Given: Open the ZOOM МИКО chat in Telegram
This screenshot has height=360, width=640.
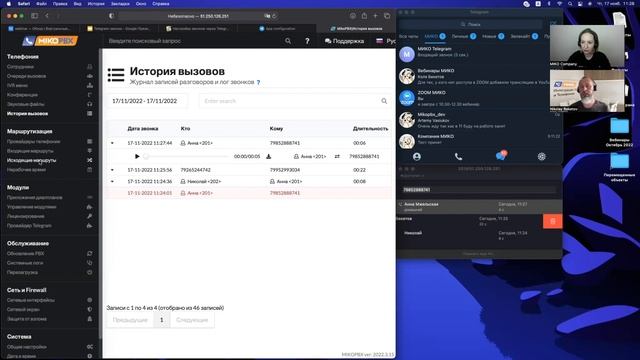Looking at the screenshot, I should pos(473,98).
